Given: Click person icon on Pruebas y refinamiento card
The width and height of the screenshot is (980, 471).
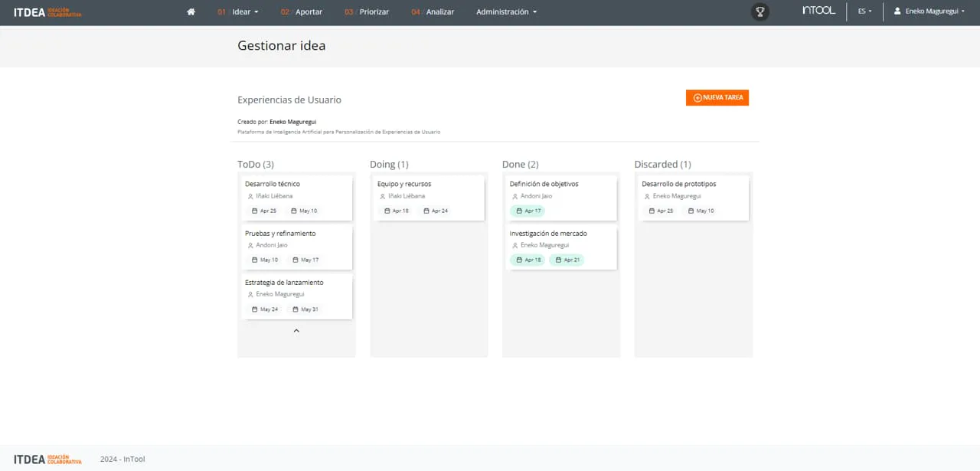Looking at the screenshot, I should coord(250,245).
